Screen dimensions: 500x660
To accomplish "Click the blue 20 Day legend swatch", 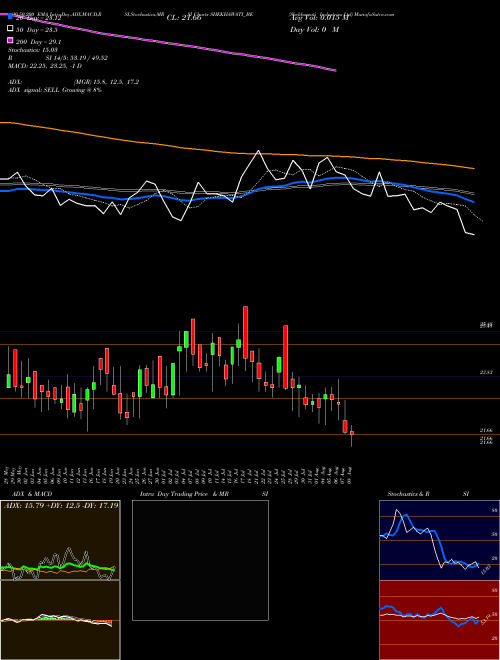I will (x=10, y=17).
